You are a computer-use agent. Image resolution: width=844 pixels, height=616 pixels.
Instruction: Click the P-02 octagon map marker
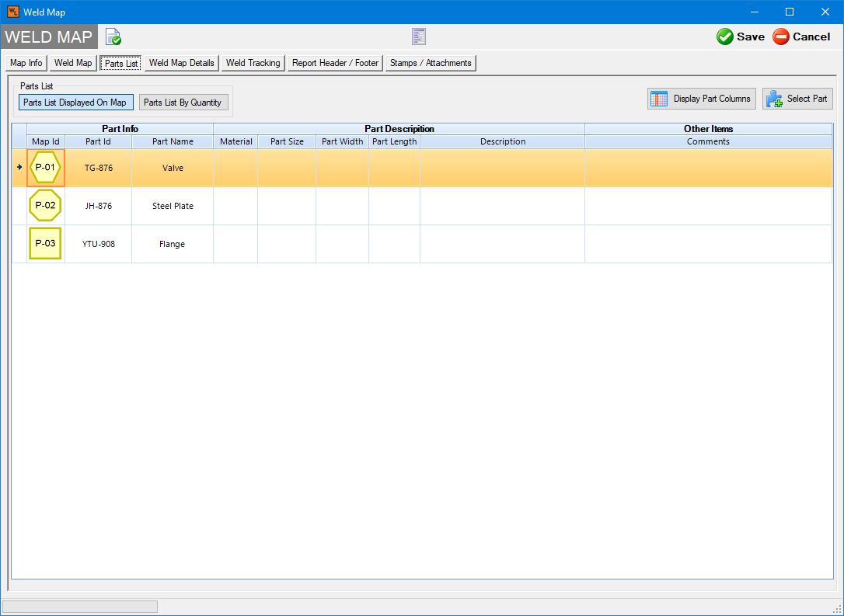coord(45,206)
